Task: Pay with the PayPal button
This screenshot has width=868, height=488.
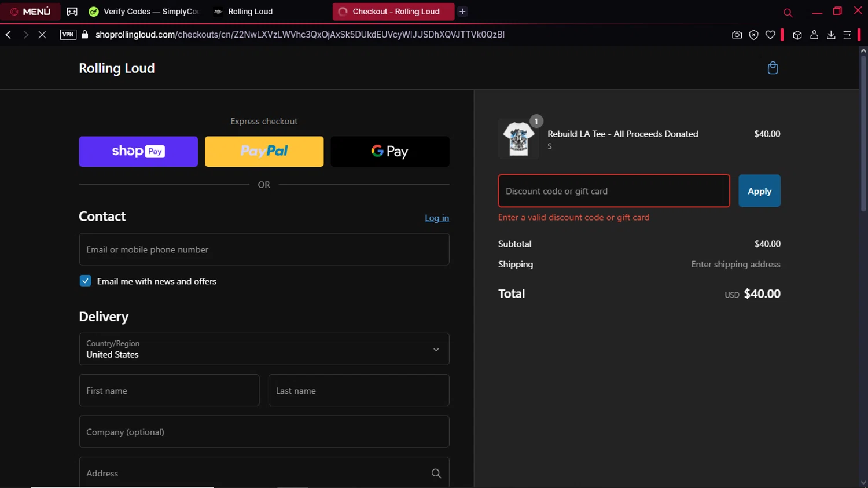Action: [264, 152]
